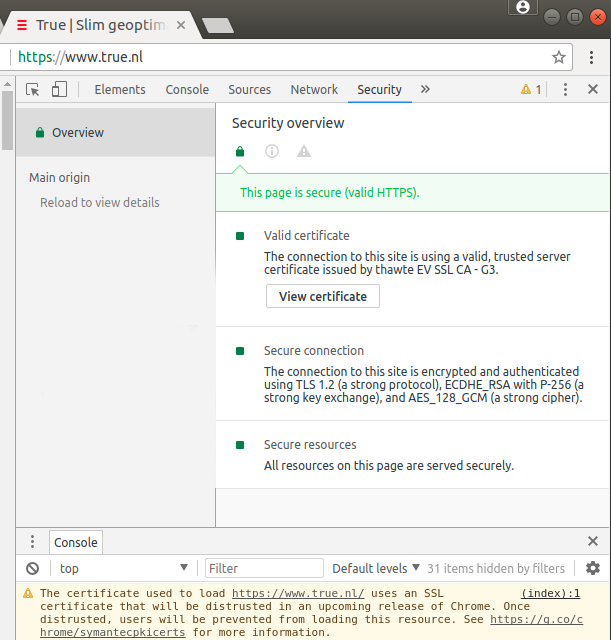
Task: Select the info circle security filter
Action: [272, 151]
